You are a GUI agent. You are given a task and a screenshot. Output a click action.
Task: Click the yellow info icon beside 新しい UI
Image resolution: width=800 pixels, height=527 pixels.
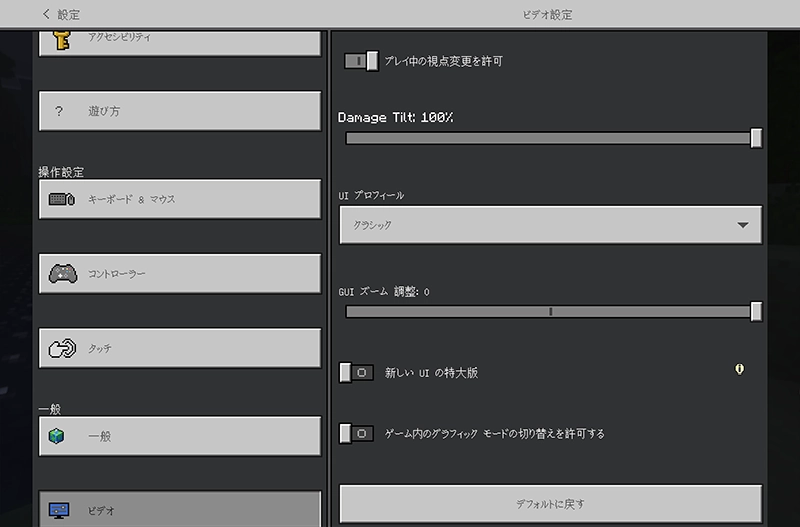[x=739, y=370]
